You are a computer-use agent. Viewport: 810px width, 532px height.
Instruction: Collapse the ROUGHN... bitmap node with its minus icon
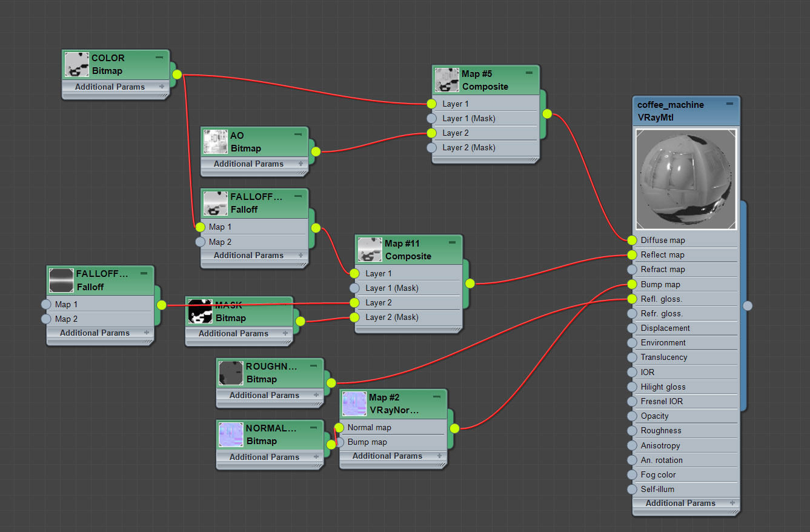point(313,365)
